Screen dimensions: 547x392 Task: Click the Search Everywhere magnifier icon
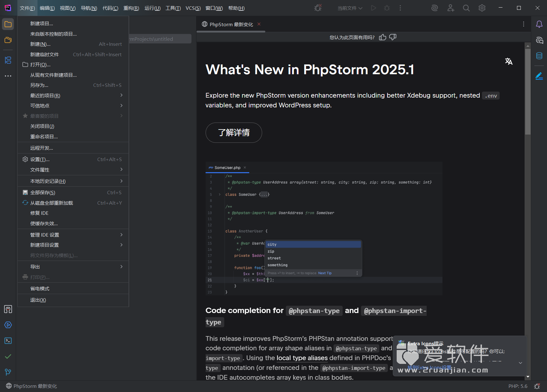(x=466, y=8)
